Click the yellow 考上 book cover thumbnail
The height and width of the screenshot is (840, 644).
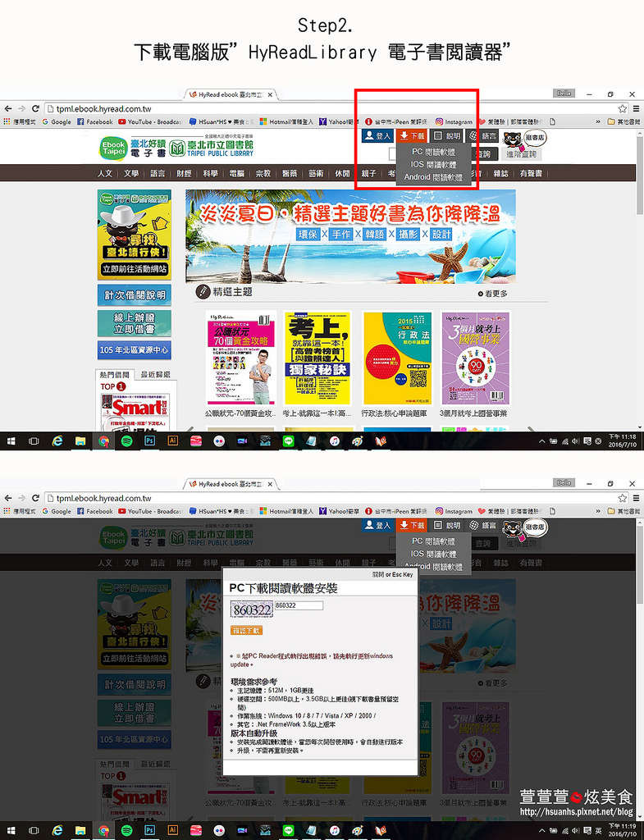[317, 358]
